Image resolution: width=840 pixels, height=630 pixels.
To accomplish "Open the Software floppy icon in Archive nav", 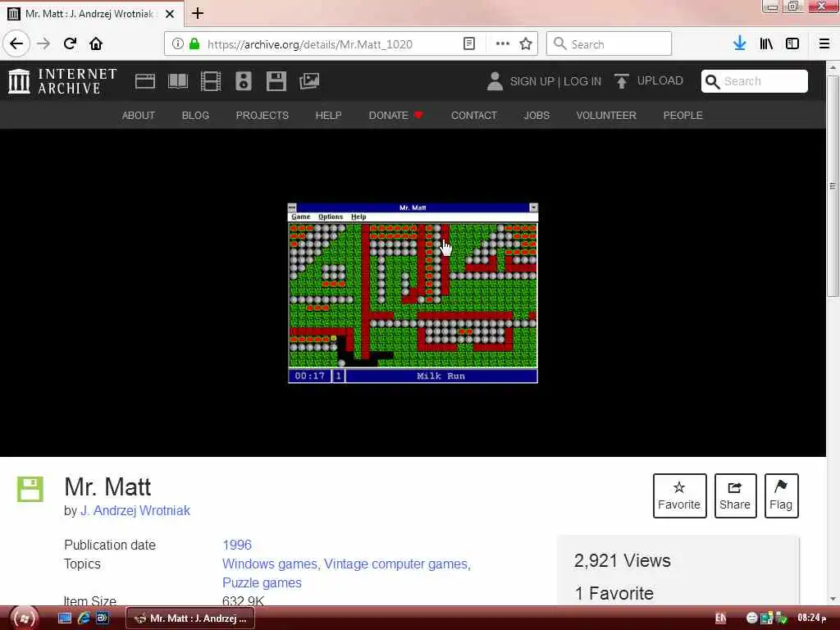I will click(x=276, y=81).
